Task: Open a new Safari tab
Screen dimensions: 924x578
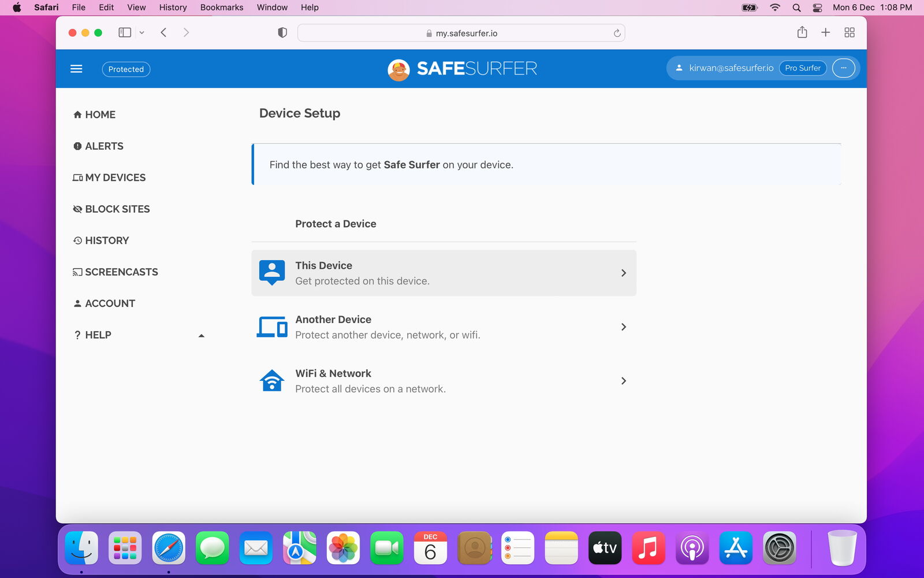Action: pyautogui.click(x=826, y=32)
